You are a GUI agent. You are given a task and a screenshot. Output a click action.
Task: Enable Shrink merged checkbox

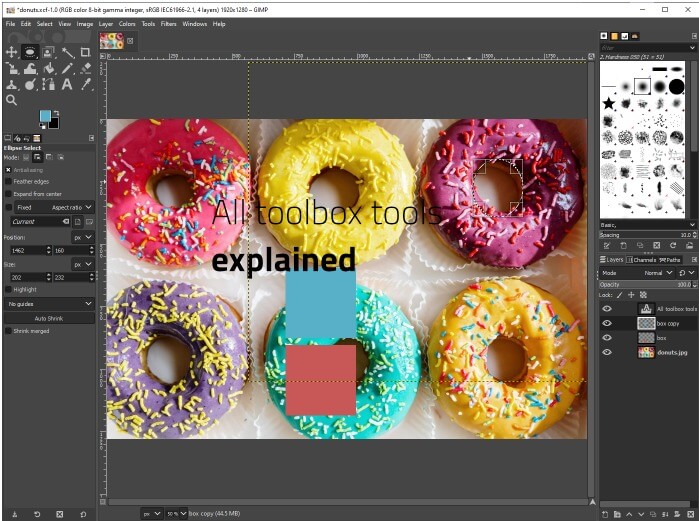click(x=8, y=331)
